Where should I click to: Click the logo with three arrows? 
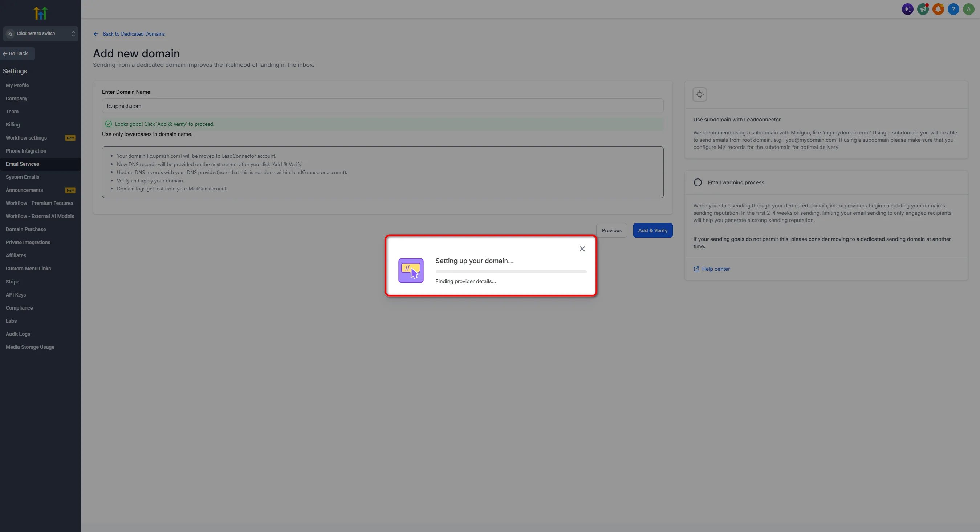[x=40, y=13]
